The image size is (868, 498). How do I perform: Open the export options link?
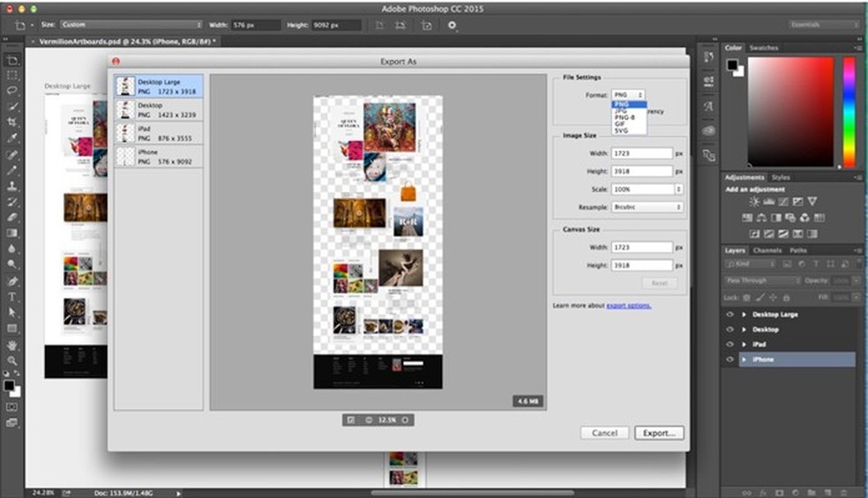[x=628, y=305]
